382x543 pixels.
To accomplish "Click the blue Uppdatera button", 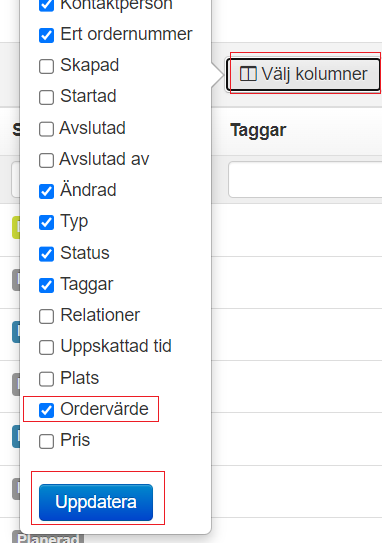I will [x=96, y=502].
